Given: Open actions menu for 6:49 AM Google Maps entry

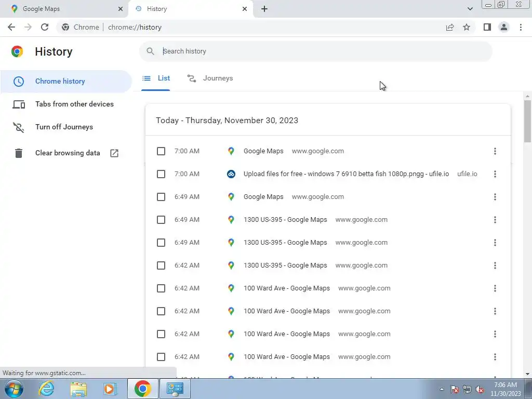Looking at the screenshot, I should (495, 197).
